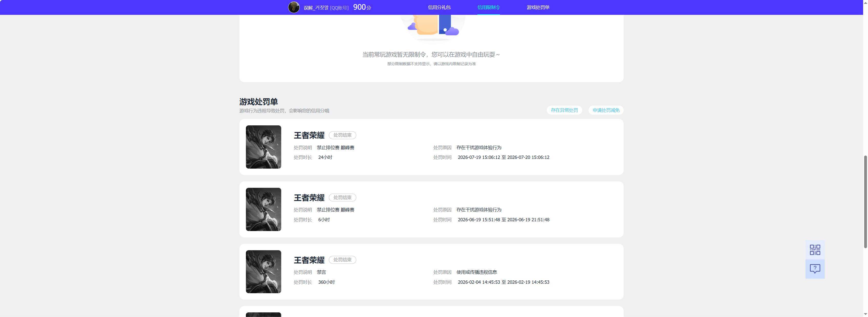Image resolution: width=868 pixels, height=317 pixels.
Task: Click 王者荣耀 title on the 360小时 card
Action: 309,260
